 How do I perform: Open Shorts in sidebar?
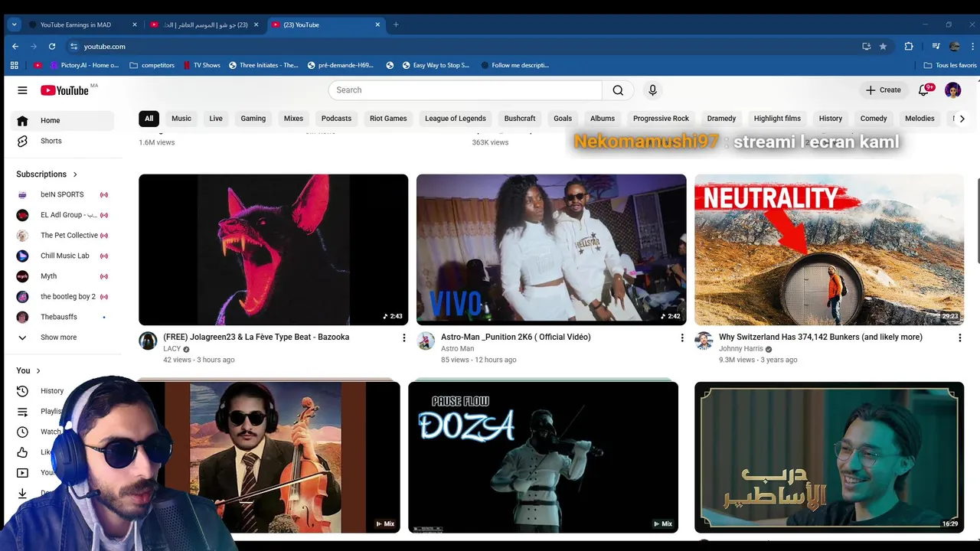pos(62,141)
